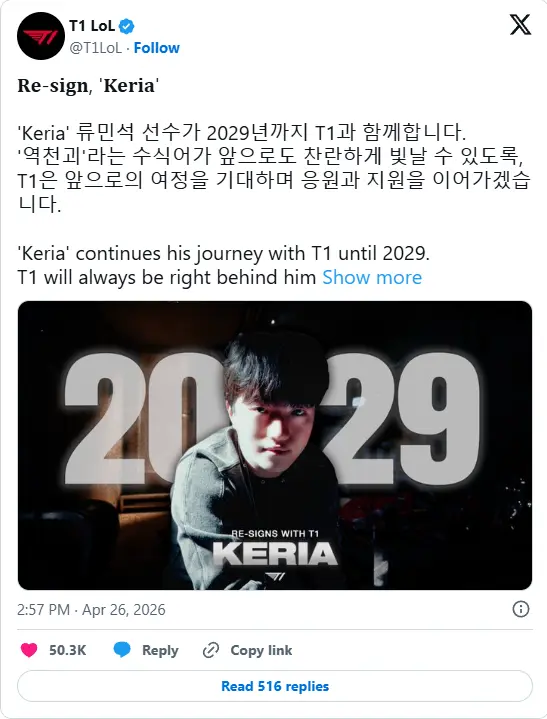Open the T1 LoL display name
The width and height of the screenshot is (547, 719).
pos(92,26)
